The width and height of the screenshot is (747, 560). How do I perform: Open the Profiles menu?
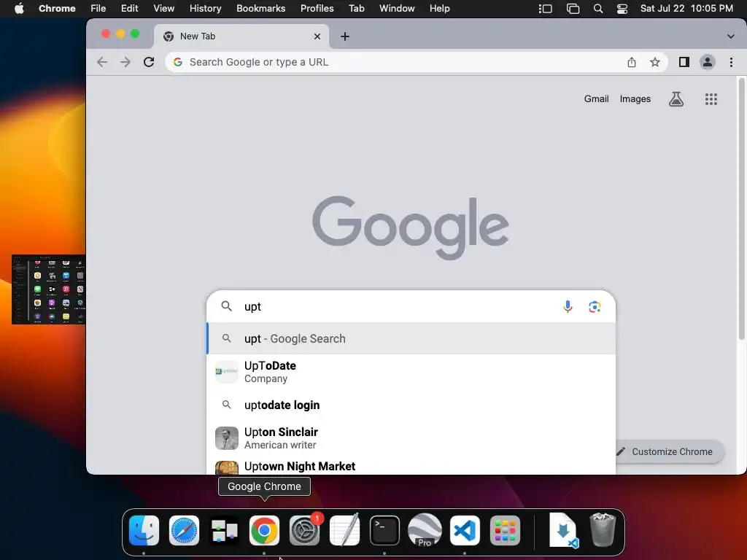point(317,9)
